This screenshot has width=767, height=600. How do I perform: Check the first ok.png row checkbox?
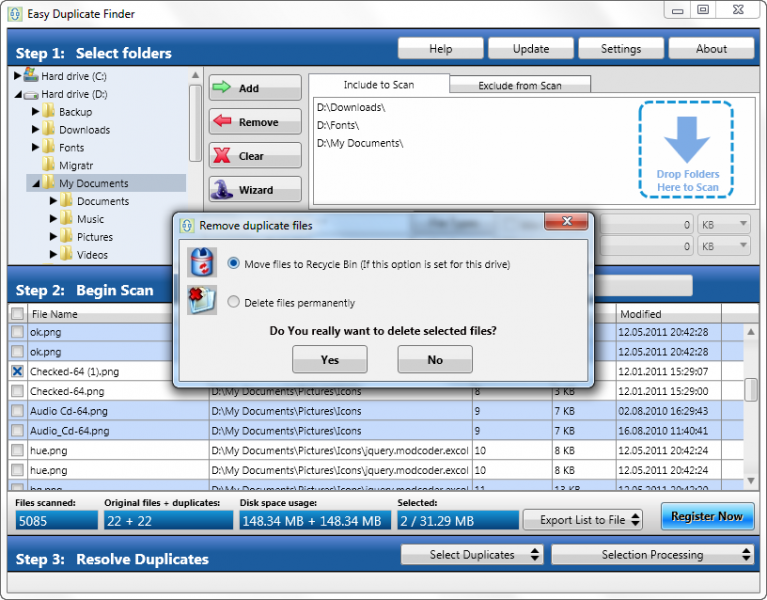click(x=18, y=332)
